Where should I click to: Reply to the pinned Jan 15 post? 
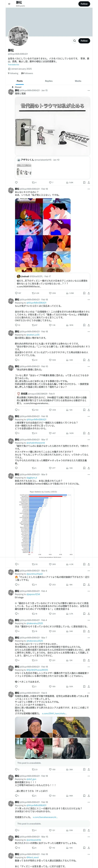[16, 182]
